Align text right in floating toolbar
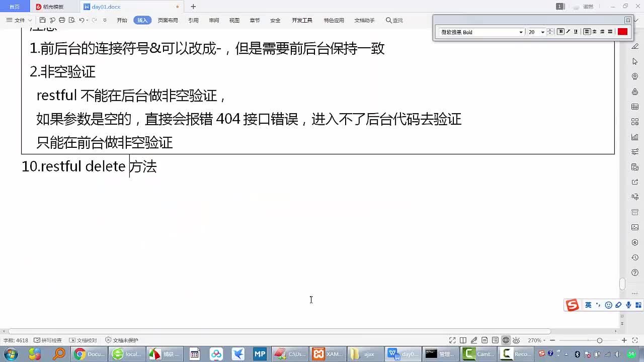 [602, 32]
